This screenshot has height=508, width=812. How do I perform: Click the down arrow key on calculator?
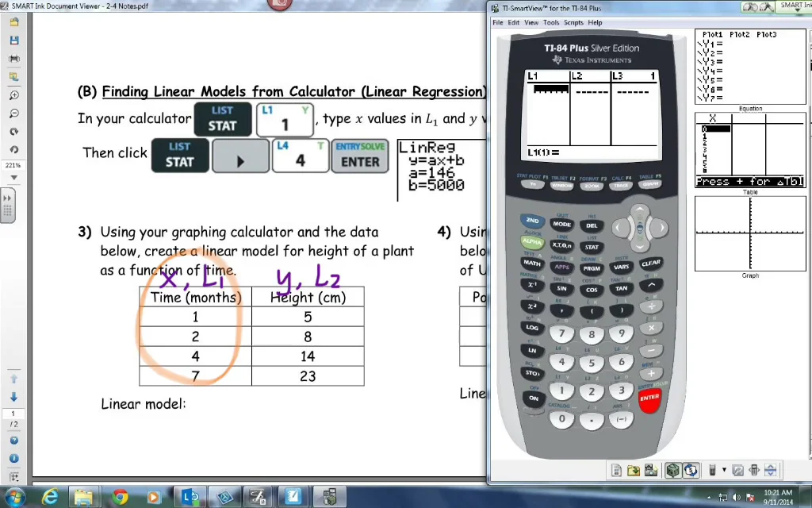click(640, 246)
